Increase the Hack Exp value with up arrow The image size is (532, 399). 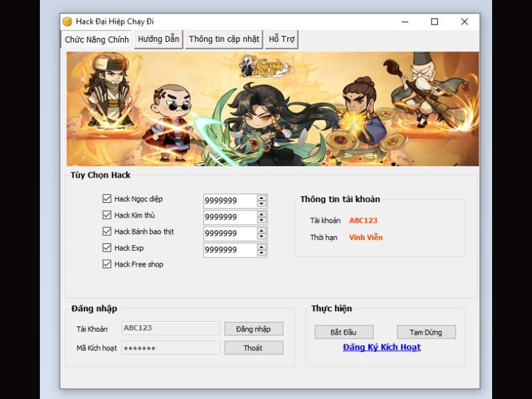pos(261,247)
